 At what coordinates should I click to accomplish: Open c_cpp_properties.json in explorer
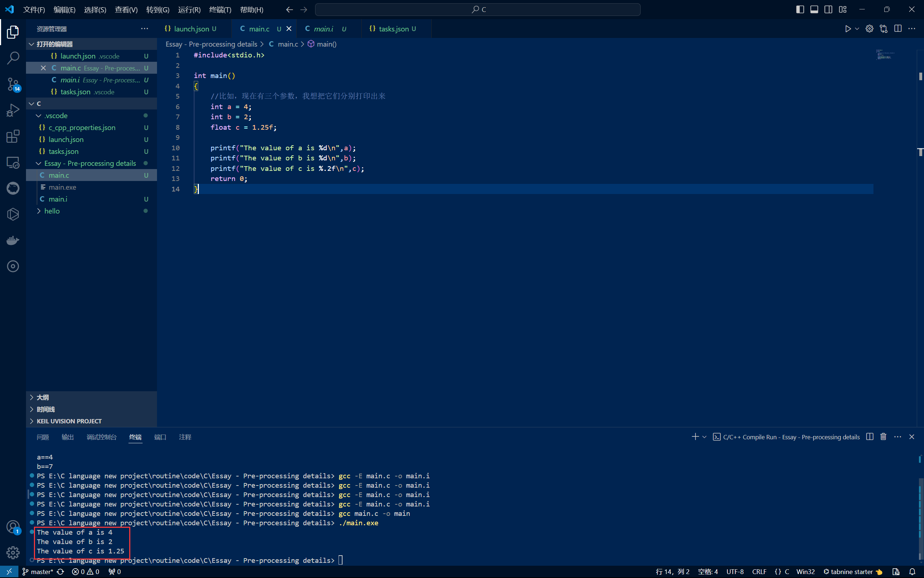[91, 127]
